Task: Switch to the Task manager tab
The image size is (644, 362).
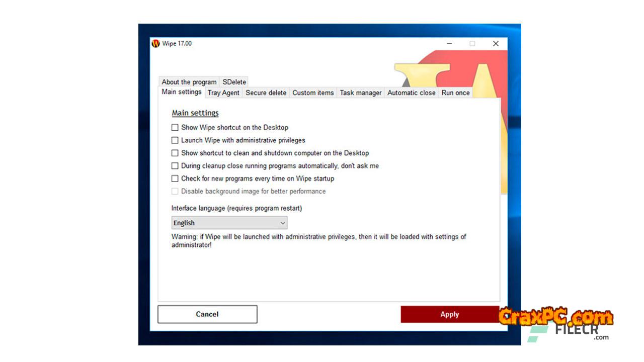Action: click(x=361, y=93)
